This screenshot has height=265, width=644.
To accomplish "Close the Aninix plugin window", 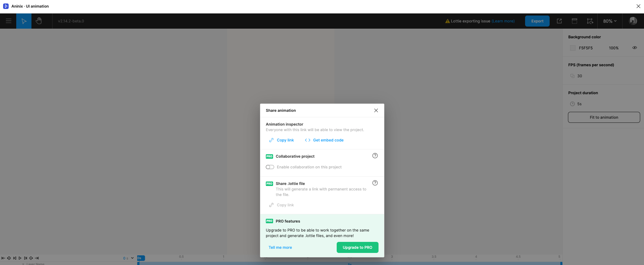I will pyautogui.click(x=638, y=6).
